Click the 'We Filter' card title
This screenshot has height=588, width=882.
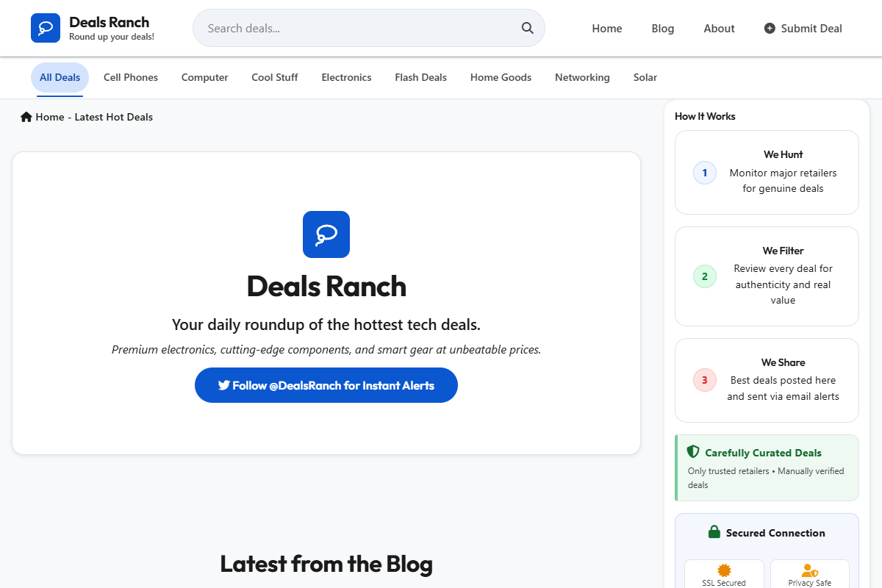coord(783,251)
